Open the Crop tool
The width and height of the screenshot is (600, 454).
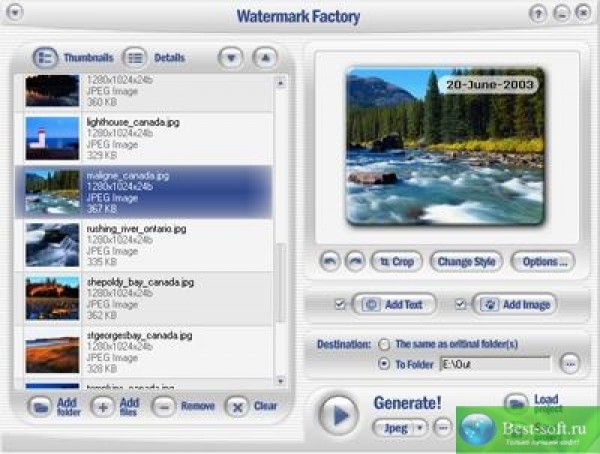tap(396, 262)
